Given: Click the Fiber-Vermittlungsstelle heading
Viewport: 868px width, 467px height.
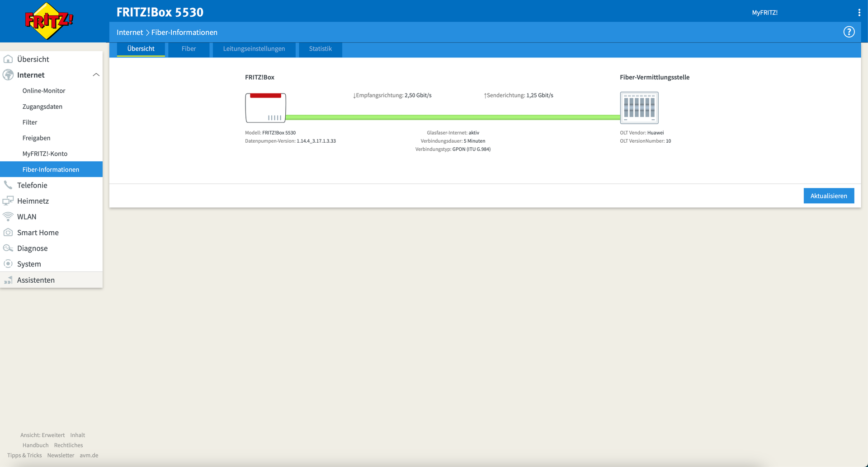Looking at the screenshot, I should point(655,77).
